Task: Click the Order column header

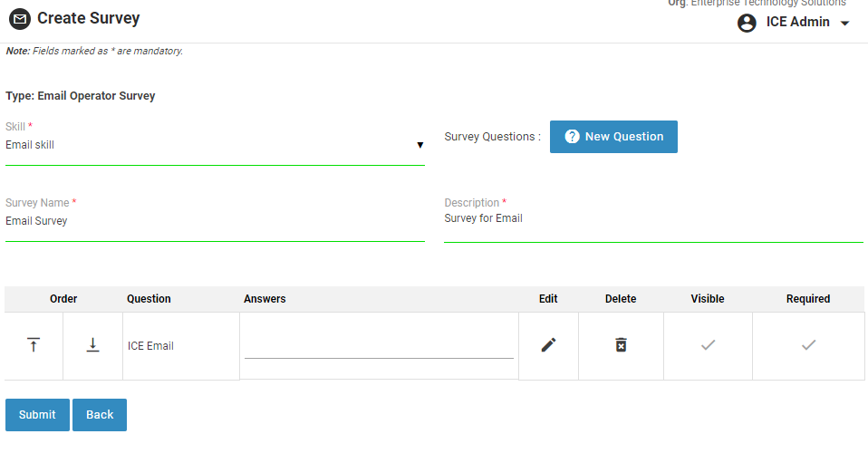Action: tap(63, 299)
